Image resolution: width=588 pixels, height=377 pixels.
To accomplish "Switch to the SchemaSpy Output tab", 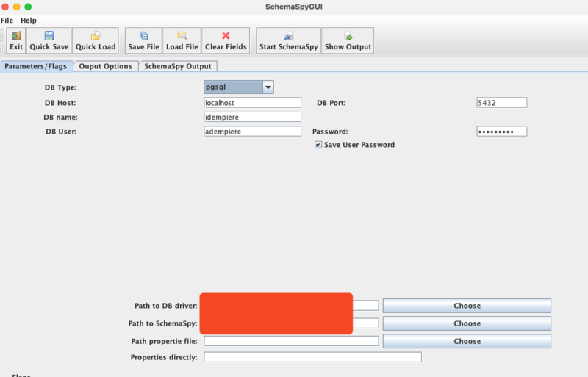I will tap(177, 66).
